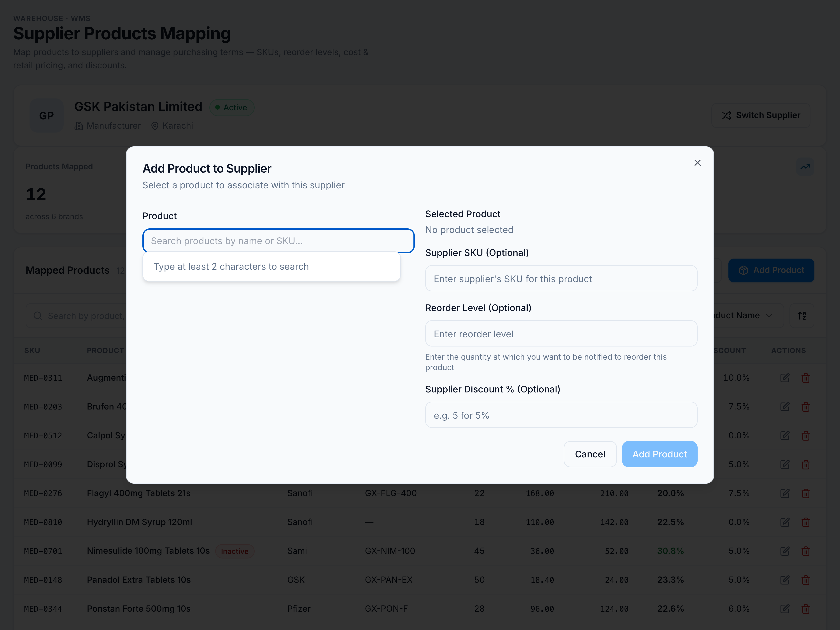Click 'Type at least 2 characters' hint
This screenshot has width=840, height=630.
click(x=231, y=267)
